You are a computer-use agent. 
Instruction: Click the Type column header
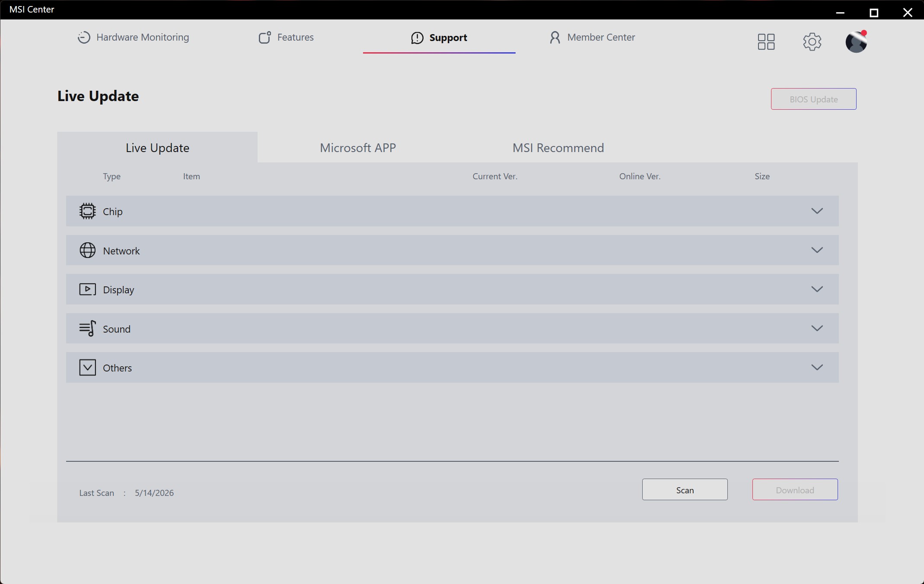pyautogui.click(x=112, y=176)
